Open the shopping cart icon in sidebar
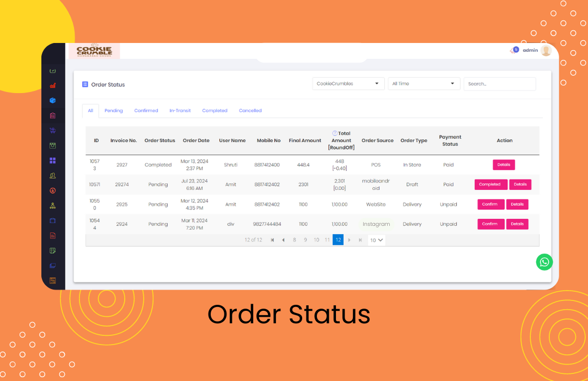 point(53,131)
